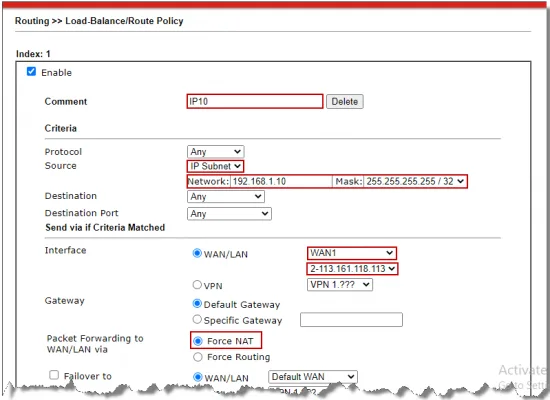Screen dimensions: 550x400
Task: Open the Source IP Subnet dropdown
Action: point(215,166)
